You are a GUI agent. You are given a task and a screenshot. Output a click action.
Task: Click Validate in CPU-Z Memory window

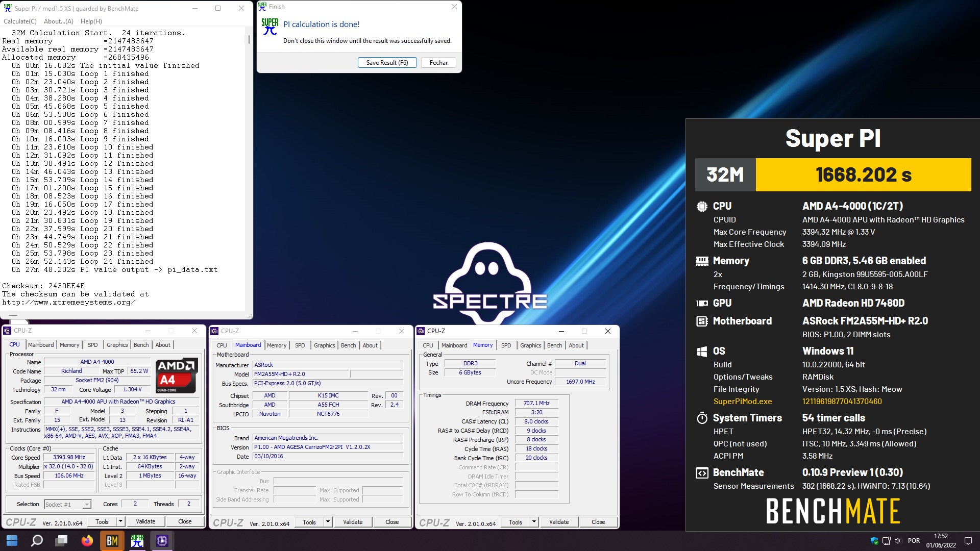pos(559,522)
